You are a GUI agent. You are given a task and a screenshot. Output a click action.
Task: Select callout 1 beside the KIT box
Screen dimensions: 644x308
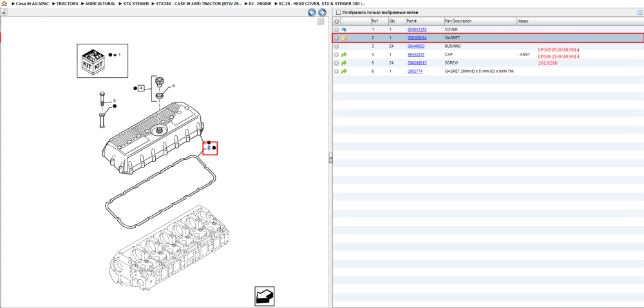click(x=119, y=55)
